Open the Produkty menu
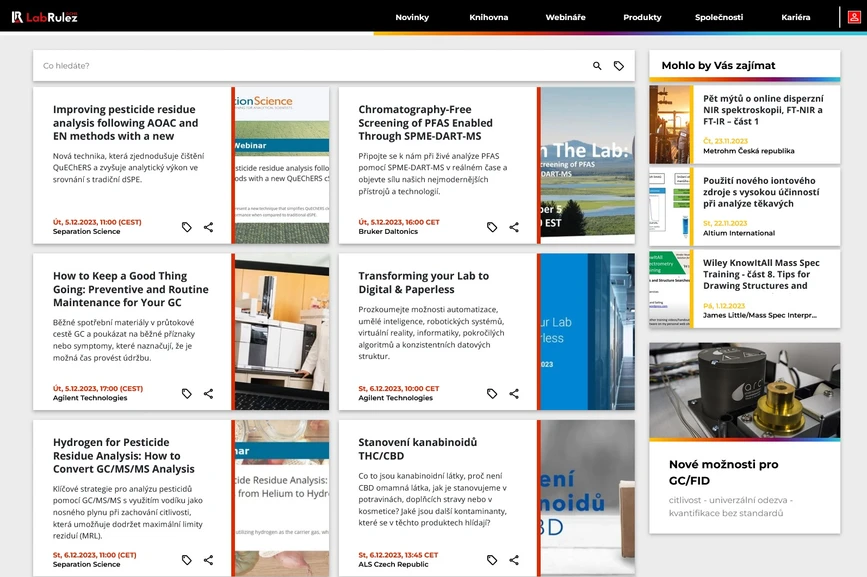 [642, 17]
